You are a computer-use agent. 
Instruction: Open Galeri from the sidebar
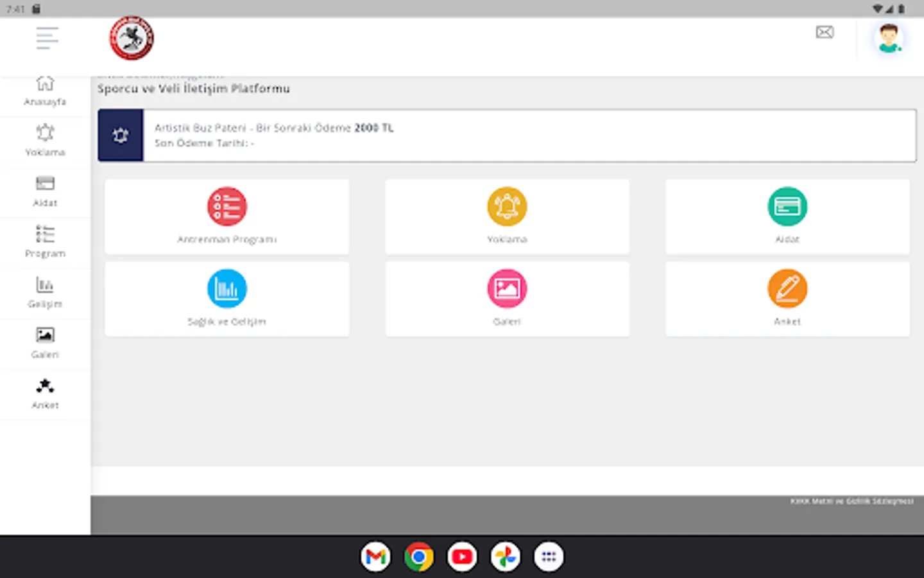pyautogui.click(x=45, y=342)
